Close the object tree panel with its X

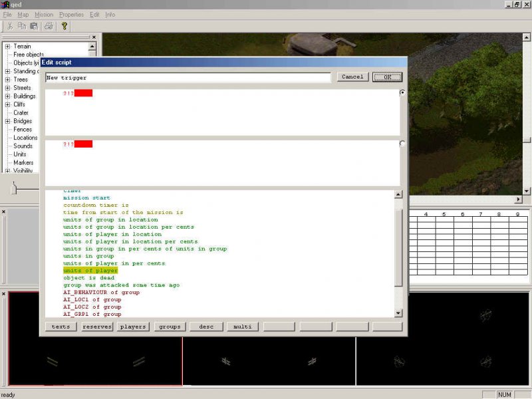tap(94, 37)
